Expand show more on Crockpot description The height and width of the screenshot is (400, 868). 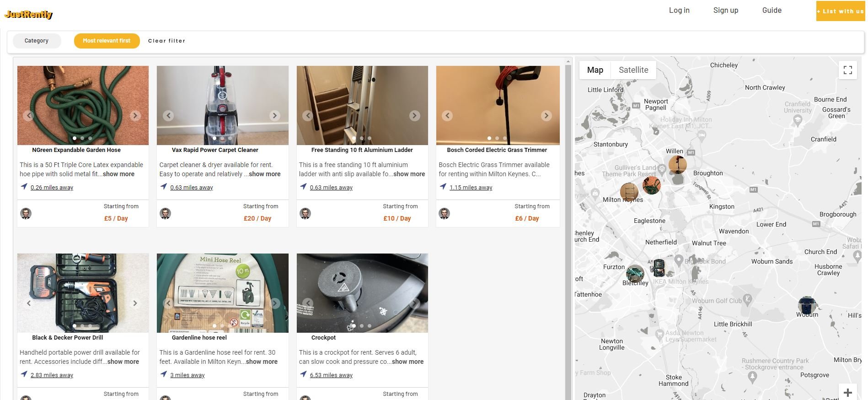point(407,362)
